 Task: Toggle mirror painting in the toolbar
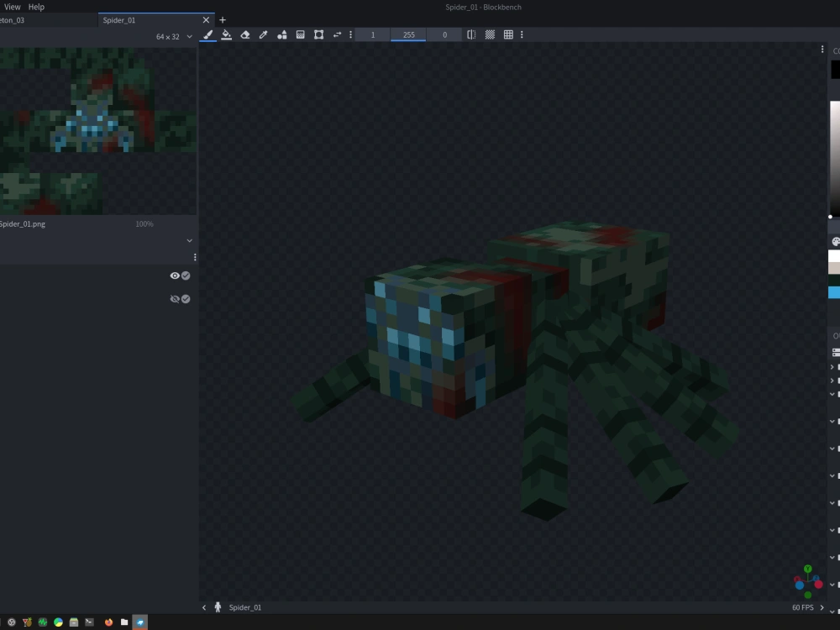[471, 34]
